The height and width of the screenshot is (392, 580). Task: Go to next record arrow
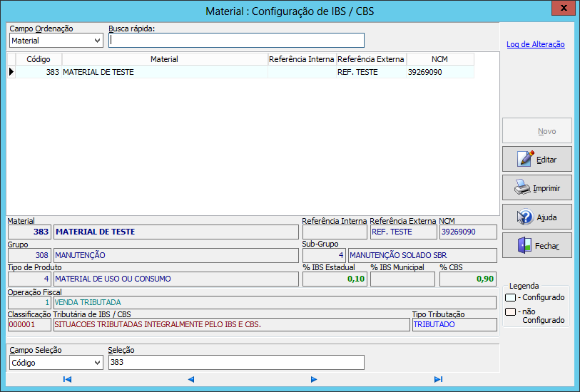coord(314,379)
